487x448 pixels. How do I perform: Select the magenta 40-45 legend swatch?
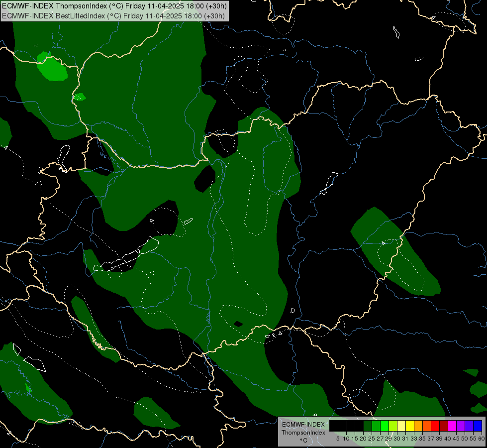[x=452, y=426]
